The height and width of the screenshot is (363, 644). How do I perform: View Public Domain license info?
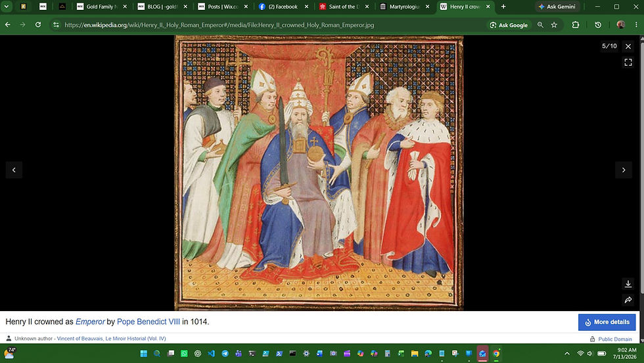tap(615, 339)
